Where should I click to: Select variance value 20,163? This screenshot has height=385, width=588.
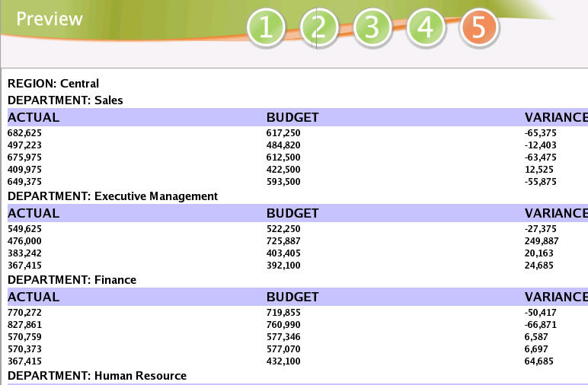pos(539,253)
